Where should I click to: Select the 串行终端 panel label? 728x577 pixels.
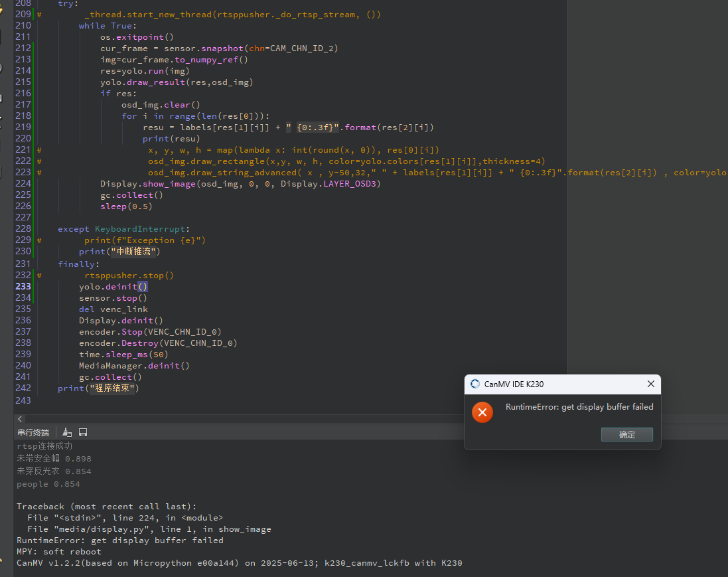click(x=33, y=432)
